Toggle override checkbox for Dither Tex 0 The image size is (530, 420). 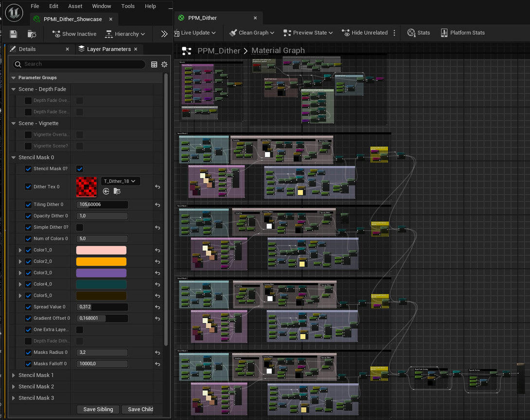pyautogui.click(x=28, y=187)
